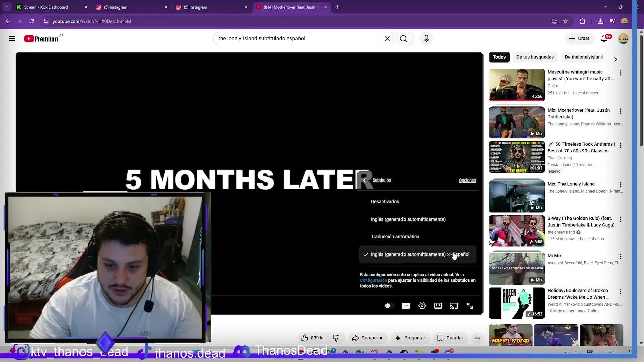This screenshot has width=644, height=362.
Task: Like the video (839 k)
Action: (312, 338)
